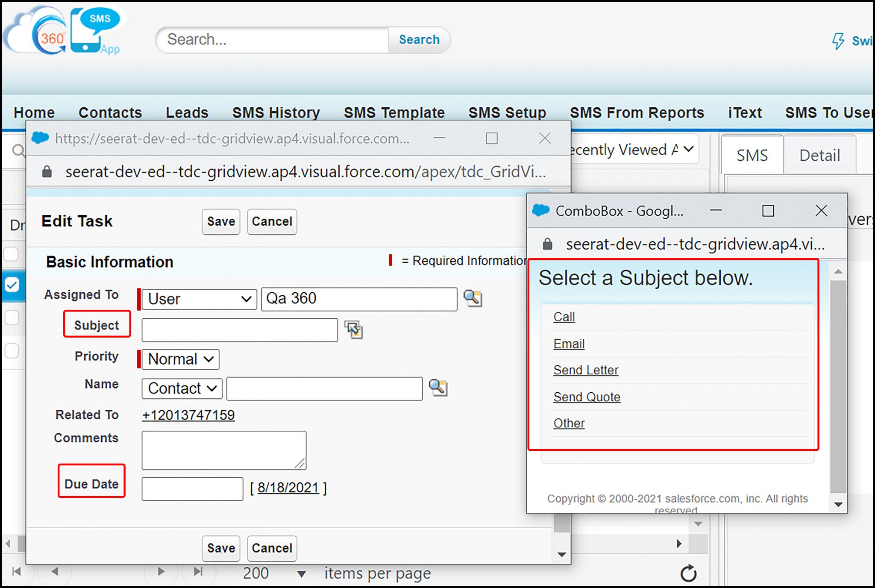875x588 pixels.
Task: Click the Assigned To lookup magnifier icon
Action: pos(473,298)
